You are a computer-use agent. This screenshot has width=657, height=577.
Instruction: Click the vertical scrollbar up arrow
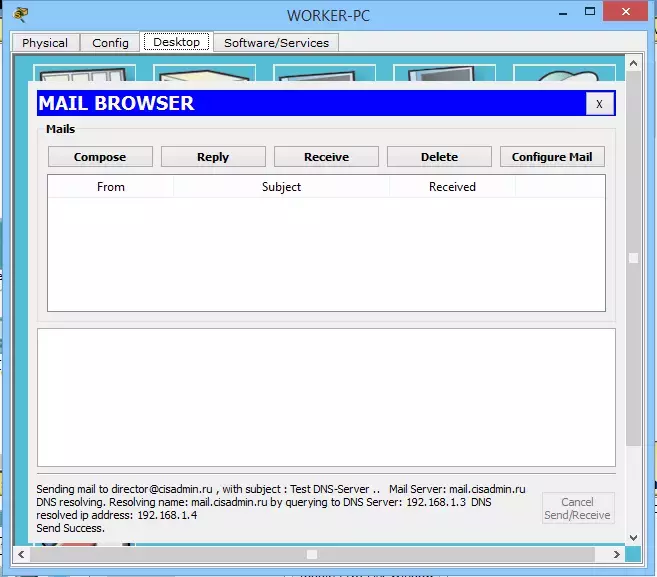tap(634, 63)
